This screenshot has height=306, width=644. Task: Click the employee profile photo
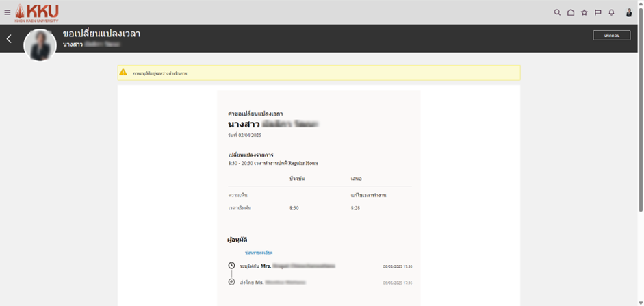(40, 45)
